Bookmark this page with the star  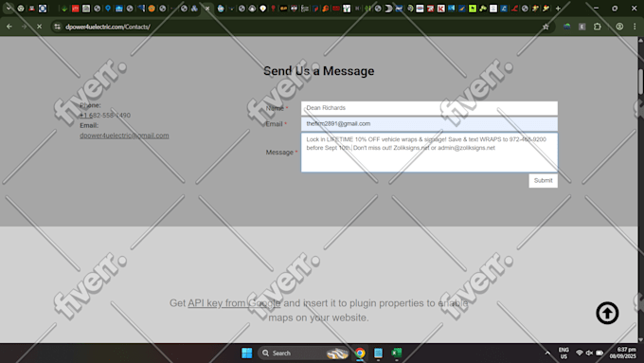pyautogui.click(x=546, y=27)
